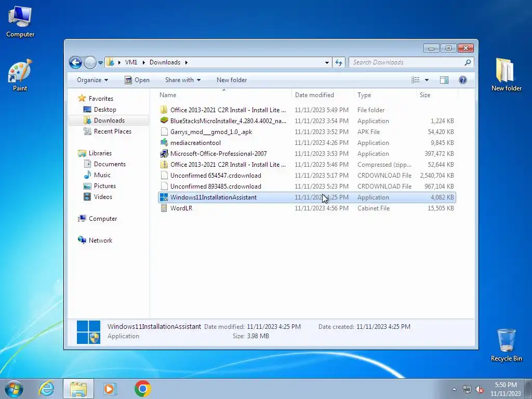Screen dimensions: 532x399
Task: Open Videos library in sidebar
Action: [x=103, y=197]
